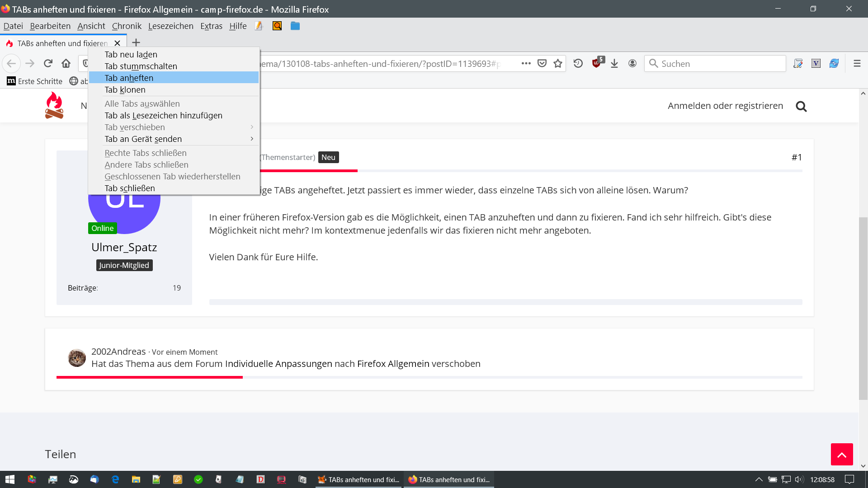Bookmark this page with the star icon
The width and height of the screenshot is (868, 488).
(x=558, y=63)
